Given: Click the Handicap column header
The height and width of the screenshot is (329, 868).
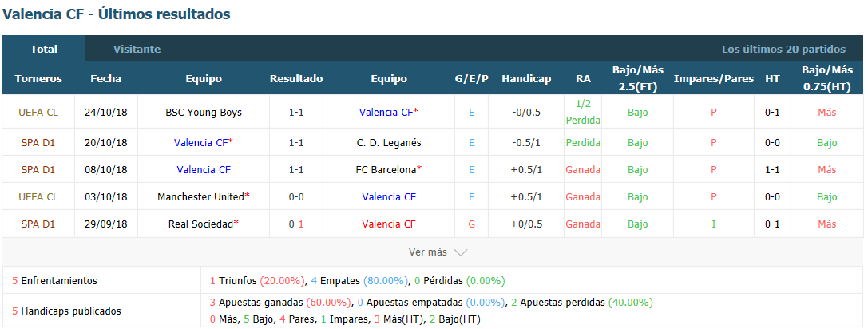Looking at the screenshot, I should 526,78.
